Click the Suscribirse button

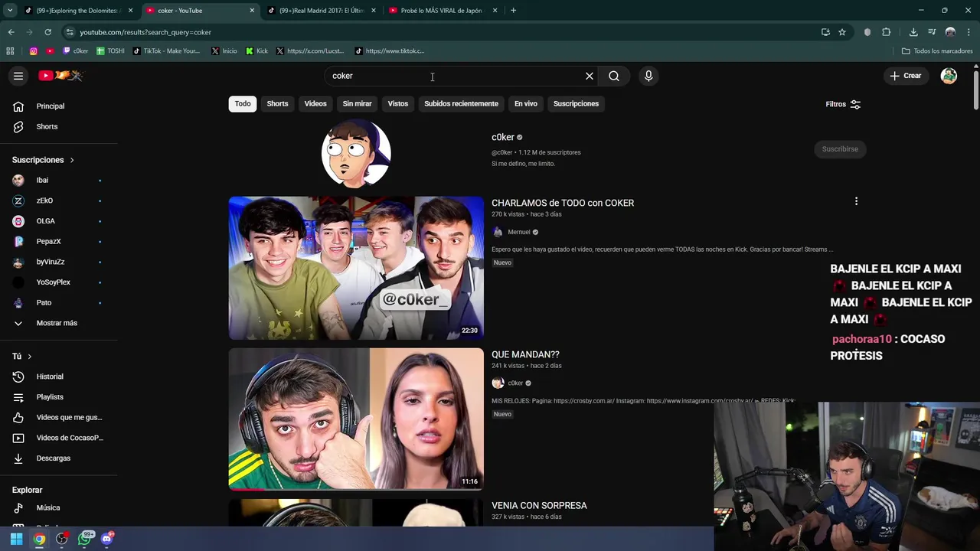tap(840, 149)
